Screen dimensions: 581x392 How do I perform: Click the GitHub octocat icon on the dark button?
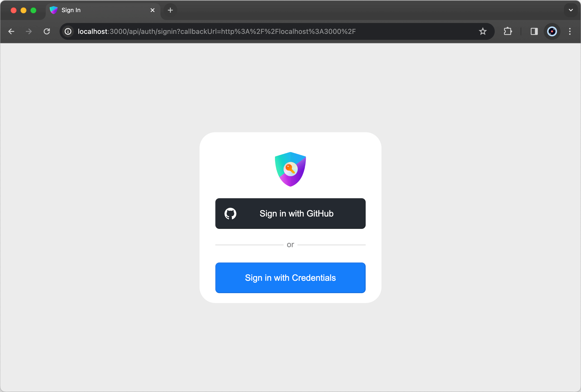[x=230, y=214]
